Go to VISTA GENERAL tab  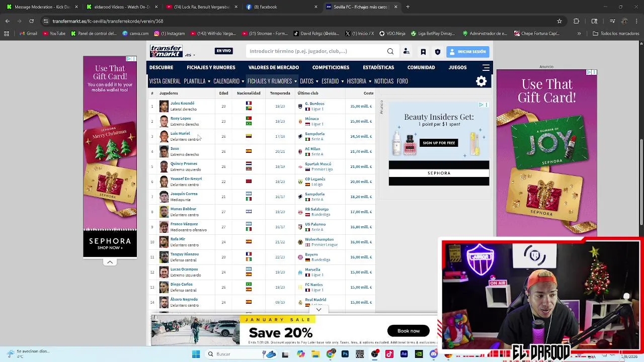pyautogui.click(x=165, y=81)
